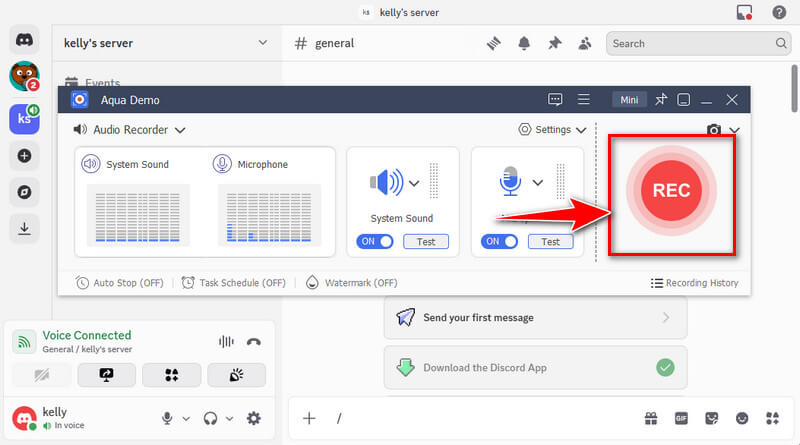Click the Discord search field

coord(698,43)
